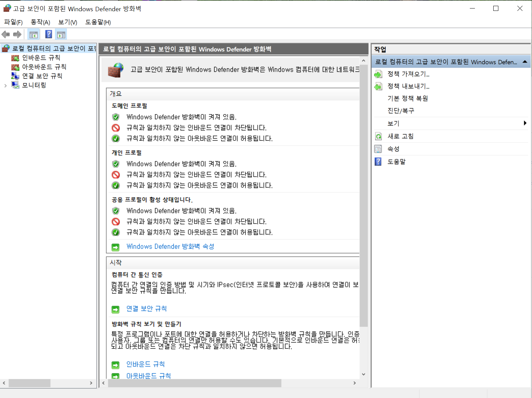Click green arrow icon beside 인바운드 규칙 link

click(116, 365)
